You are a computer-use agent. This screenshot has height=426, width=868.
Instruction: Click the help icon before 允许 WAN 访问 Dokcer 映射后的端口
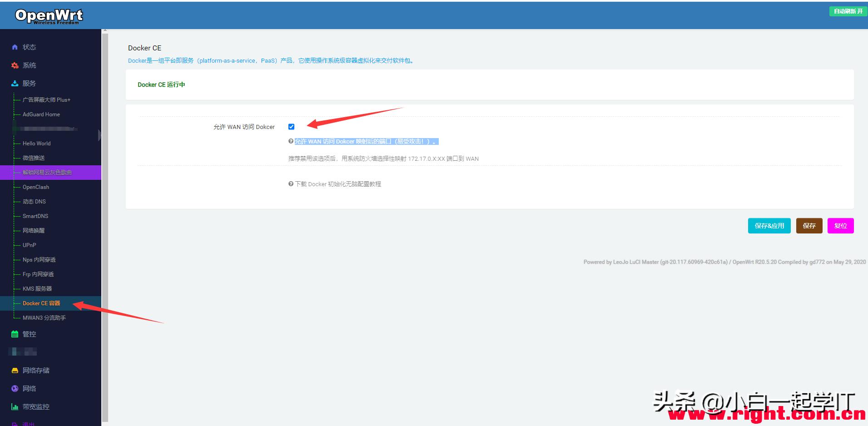[x=291, y=141]
